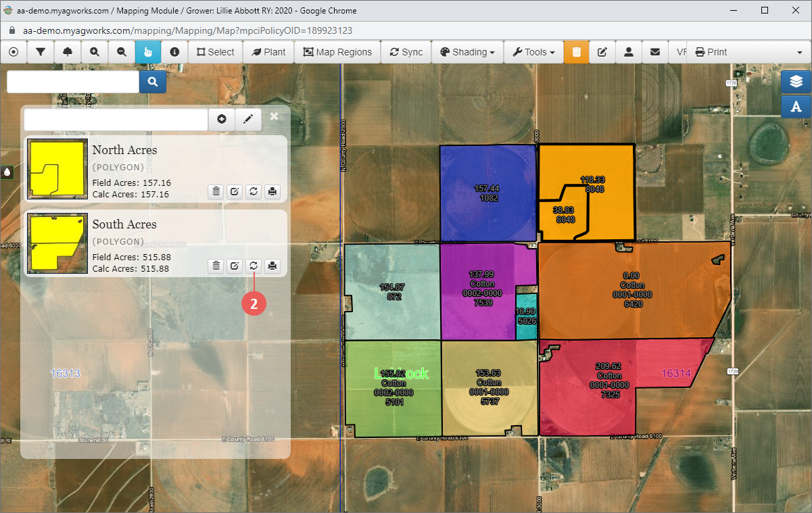Click the region name input field
Viewport: 812px width, 513px height.
click(116, 119)
